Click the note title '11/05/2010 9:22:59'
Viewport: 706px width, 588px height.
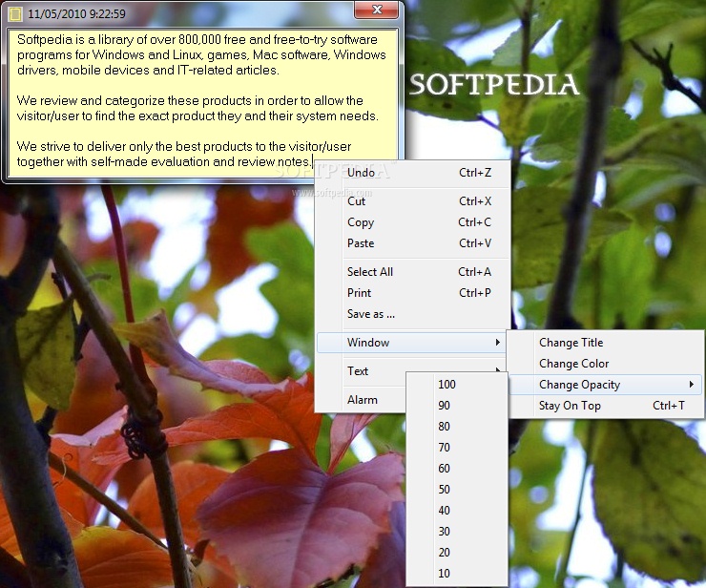[x=76, y=14]
